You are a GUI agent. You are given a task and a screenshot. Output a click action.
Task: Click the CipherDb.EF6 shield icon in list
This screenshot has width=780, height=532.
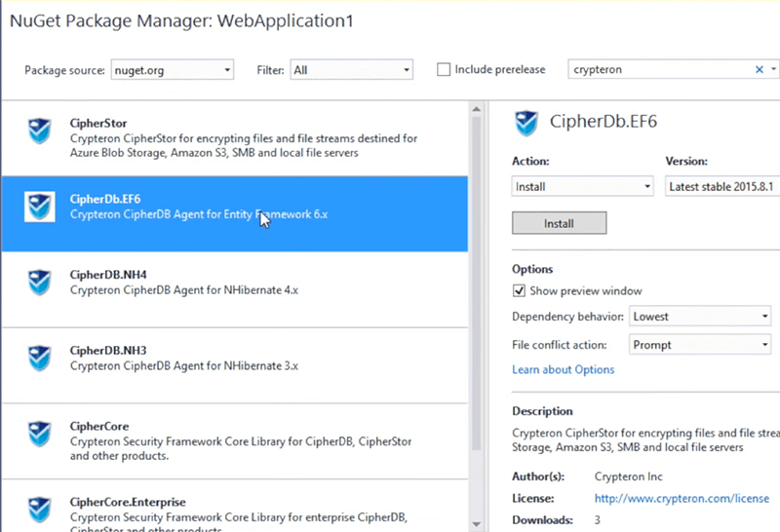[39, 207]
